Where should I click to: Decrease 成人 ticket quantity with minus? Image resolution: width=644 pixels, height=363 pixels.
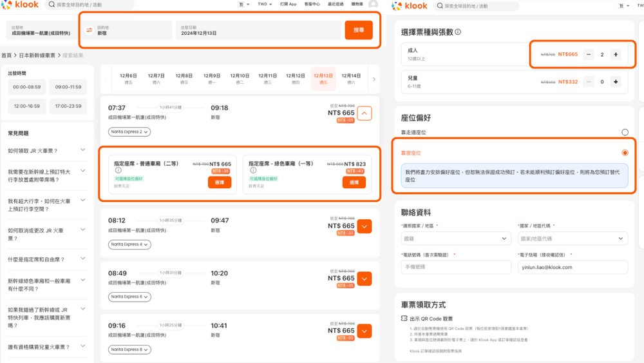(589, 54)
